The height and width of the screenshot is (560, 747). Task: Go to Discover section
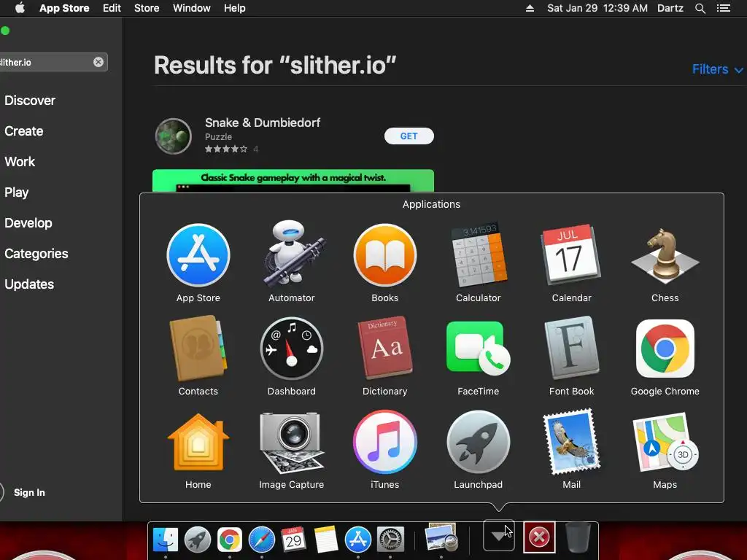pos(29,101)
